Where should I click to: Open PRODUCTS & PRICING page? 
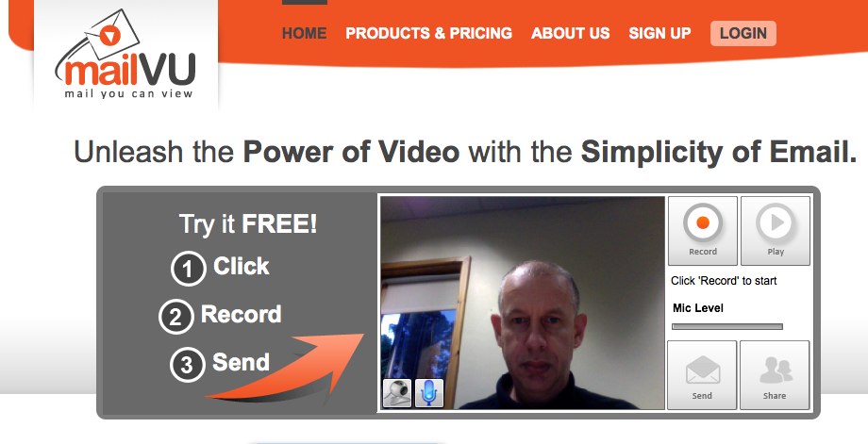point(429,33)
